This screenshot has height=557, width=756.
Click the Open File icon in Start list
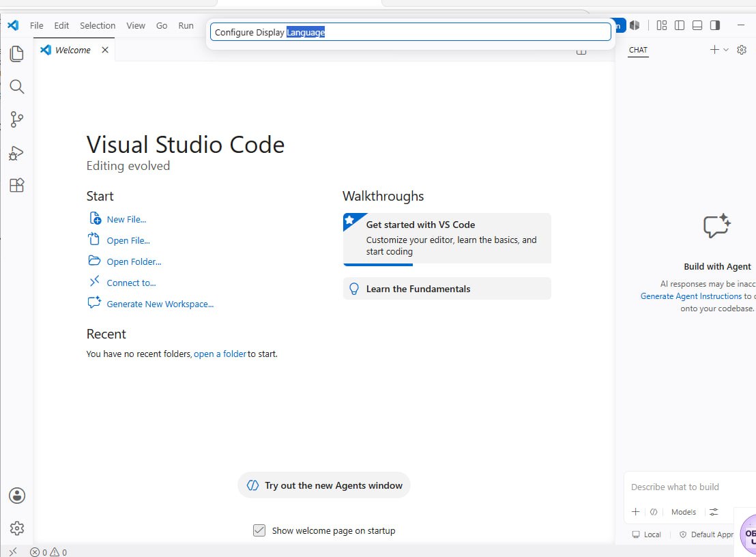pos(93,239)
